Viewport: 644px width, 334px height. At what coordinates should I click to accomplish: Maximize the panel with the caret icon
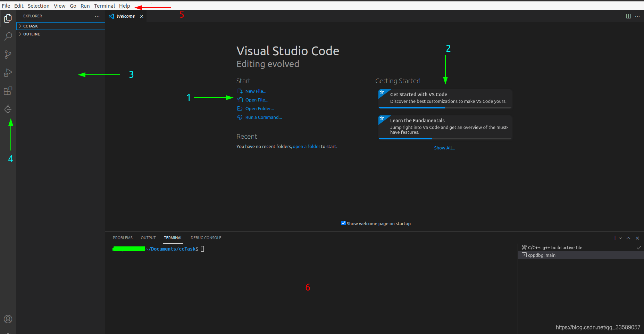628,238
